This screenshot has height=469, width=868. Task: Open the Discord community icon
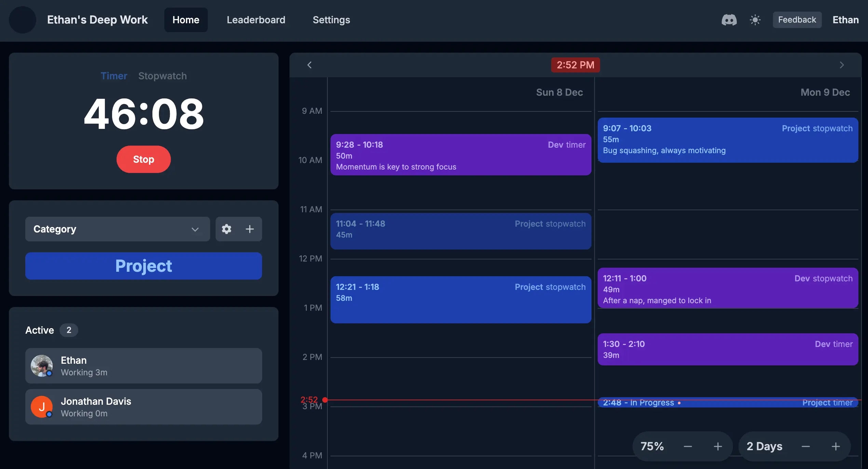tap(729, 20)
